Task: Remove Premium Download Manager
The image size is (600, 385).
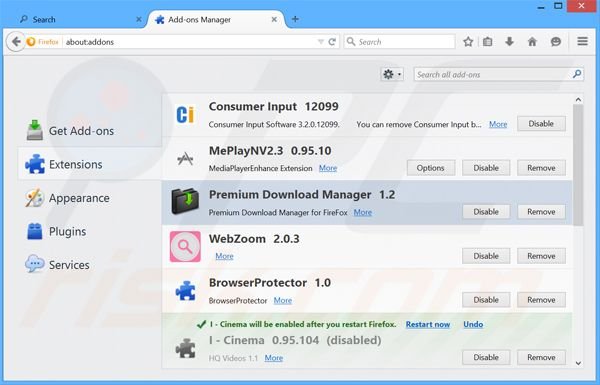Action: pos(541,212)
